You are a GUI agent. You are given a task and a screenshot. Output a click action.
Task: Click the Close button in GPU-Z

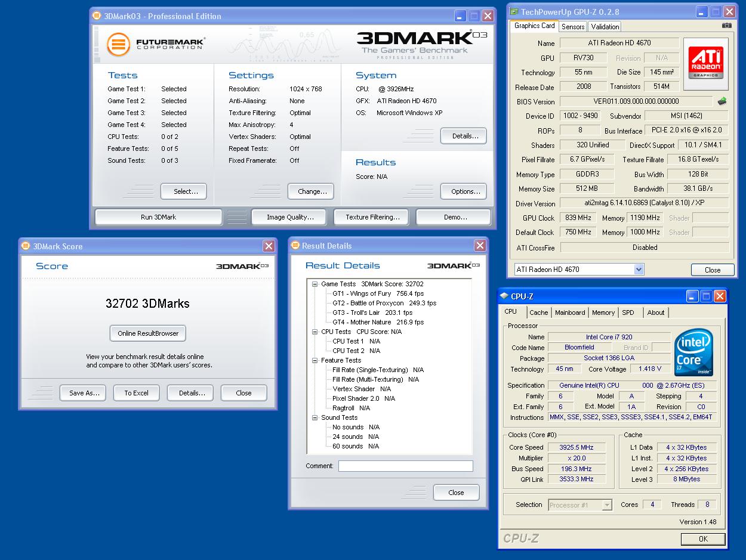[x=713, y=270]
